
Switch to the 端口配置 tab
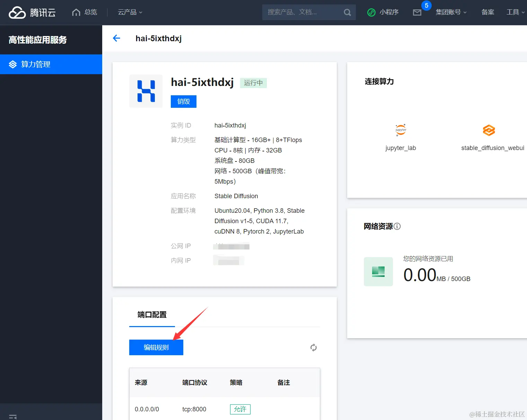click(x=152, y=315)
